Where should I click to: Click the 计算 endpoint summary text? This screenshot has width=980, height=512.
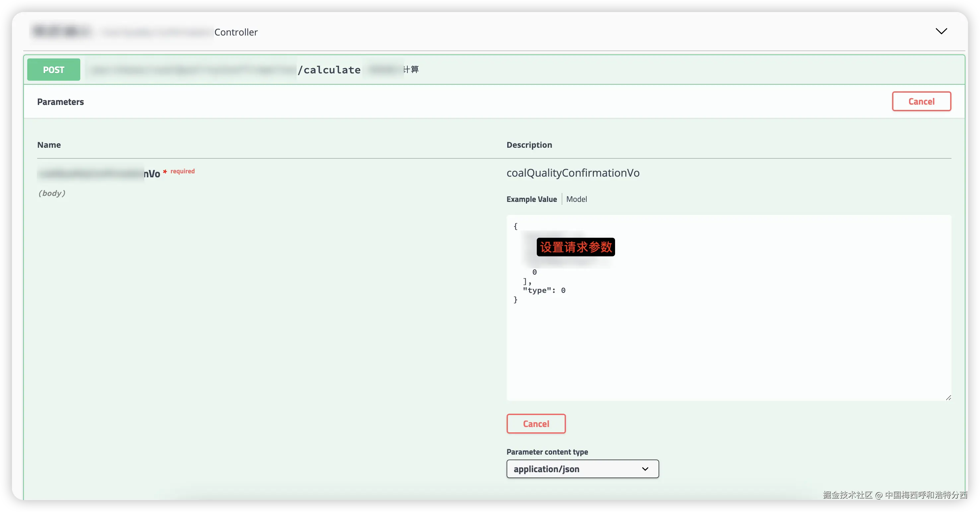click(411, 69)
